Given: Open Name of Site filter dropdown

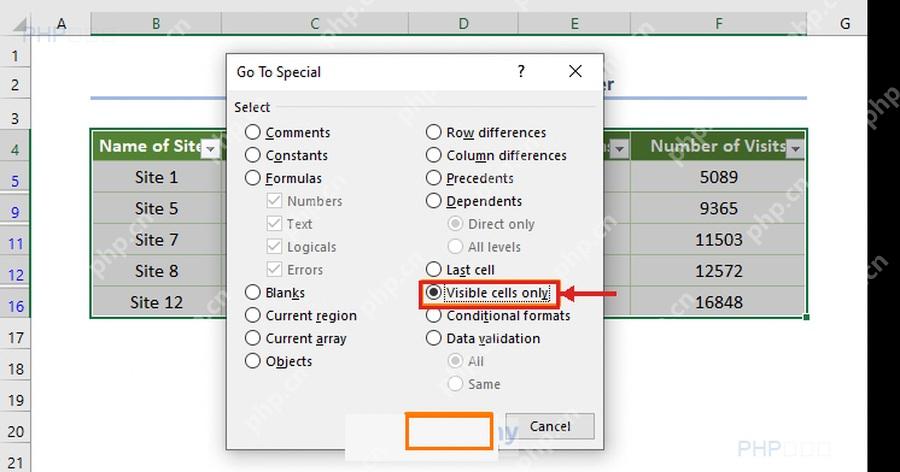Looking at the screenshot, I should pyautogui.click(x=211, y=149).
